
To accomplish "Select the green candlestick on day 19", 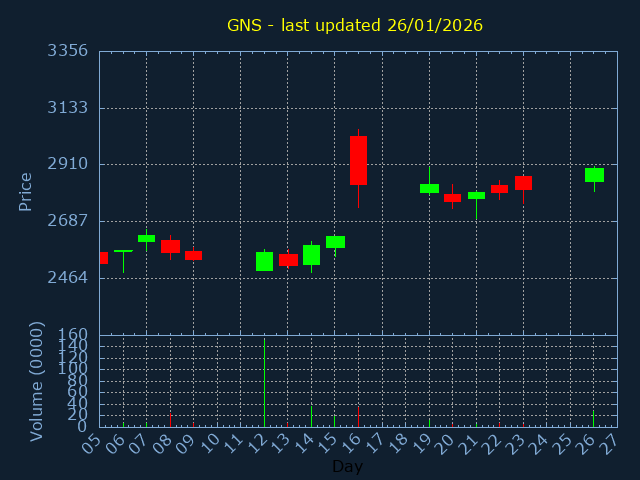I will point(429,188).
